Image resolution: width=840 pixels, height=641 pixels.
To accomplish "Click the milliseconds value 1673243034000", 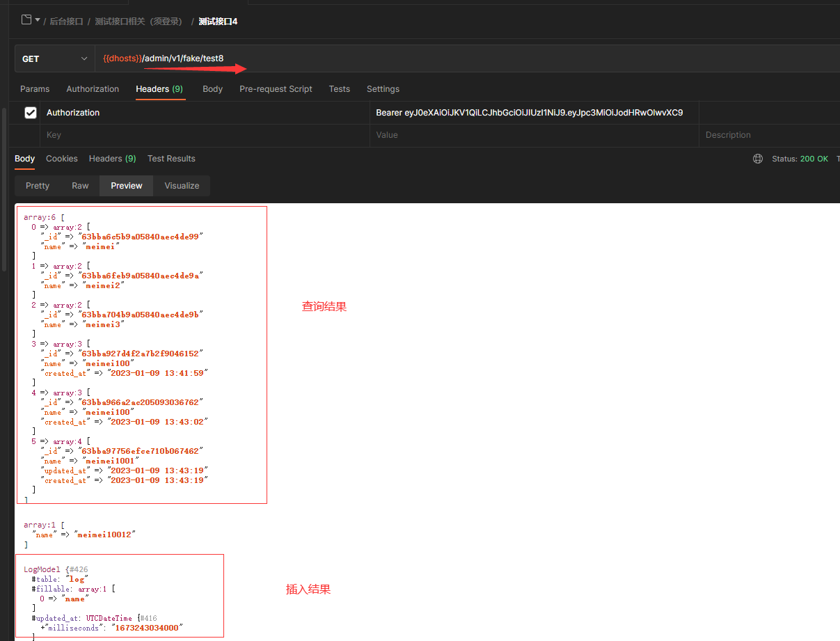I will click(148, 628).
